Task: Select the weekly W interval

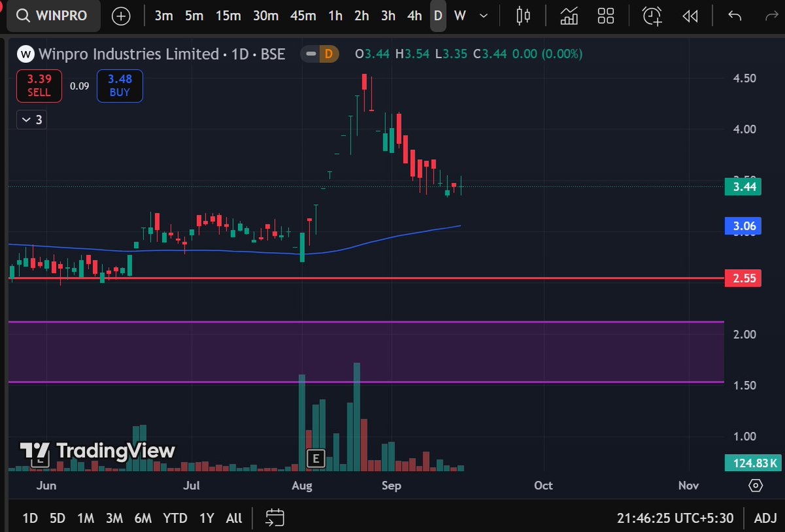Action: point(460,16)
